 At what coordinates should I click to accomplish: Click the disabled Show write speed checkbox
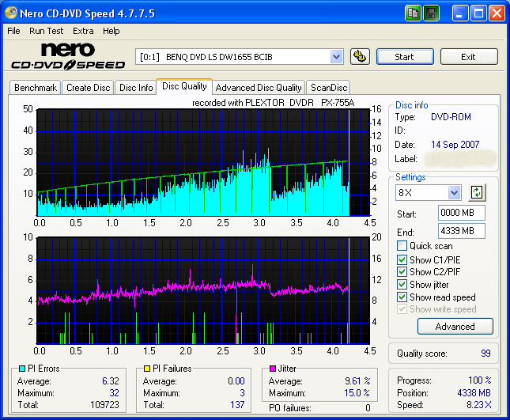pos(402,309)
